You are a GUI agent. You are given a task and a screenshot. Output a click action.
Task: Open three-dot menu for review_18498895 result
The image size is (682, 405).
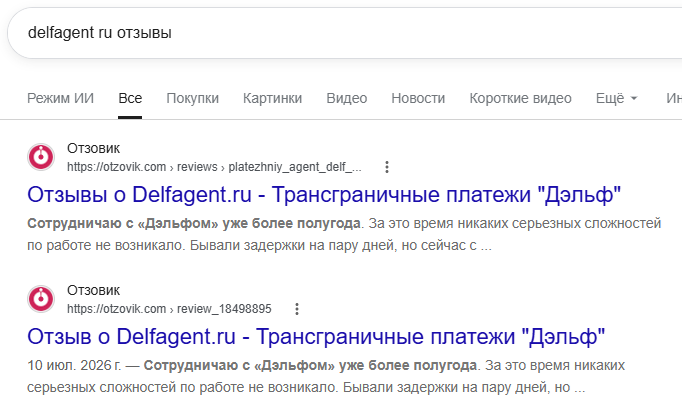[297, 309]
